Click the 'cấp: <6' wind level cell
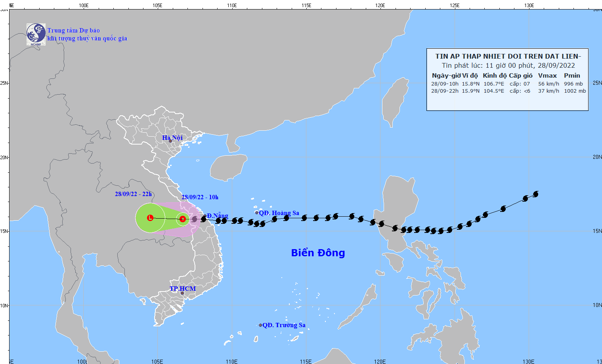The image size is (602, 364). [x=520, y=91]
